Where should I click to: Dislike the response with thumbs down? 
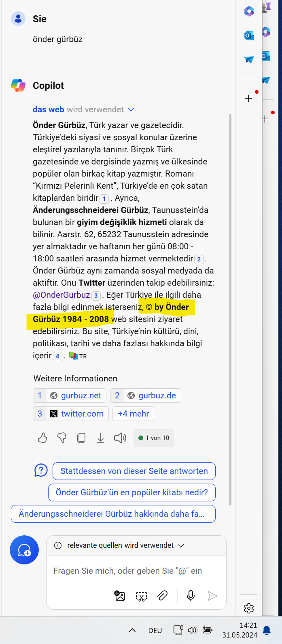(62, 438)
